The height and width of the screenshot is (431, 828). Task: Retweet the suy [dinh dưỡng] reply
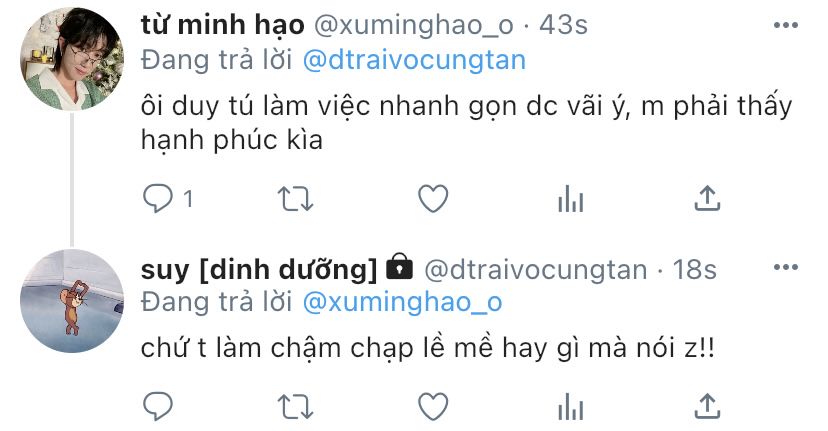(x=296, y=407)
